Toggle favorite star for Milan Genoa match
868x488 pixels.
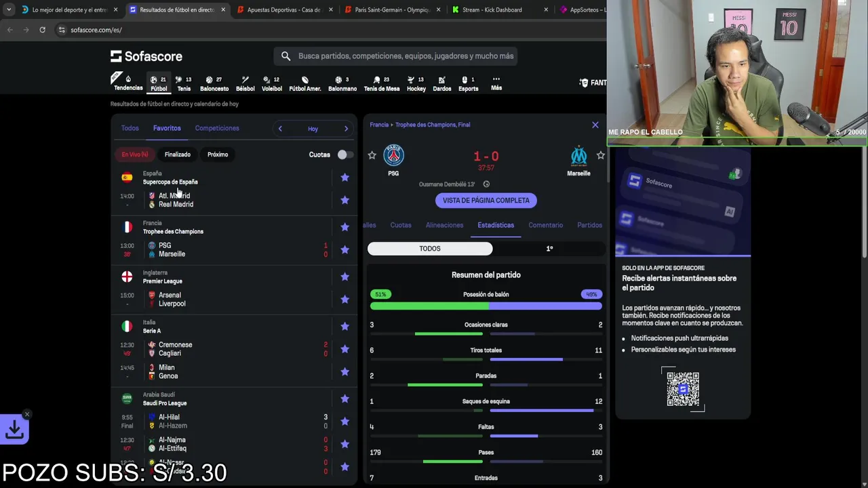(x=344, y=371)
